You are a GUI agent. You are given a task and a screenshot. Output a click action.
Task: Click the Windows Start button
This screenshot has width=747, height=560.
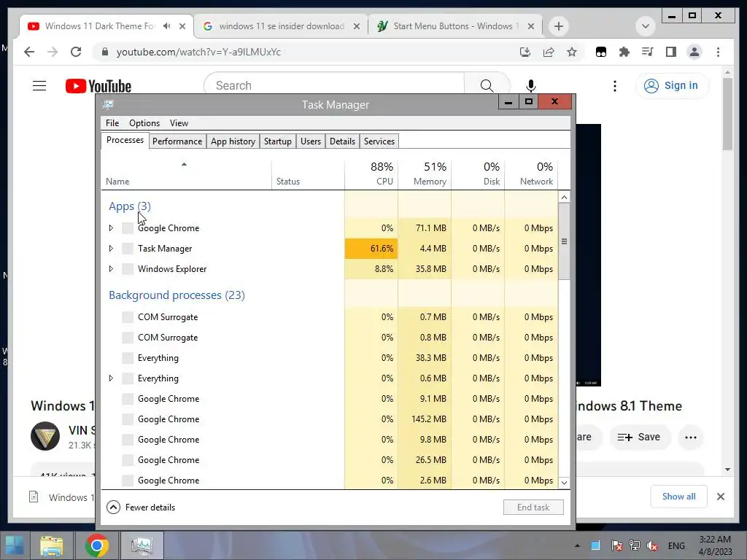point(15,545)
